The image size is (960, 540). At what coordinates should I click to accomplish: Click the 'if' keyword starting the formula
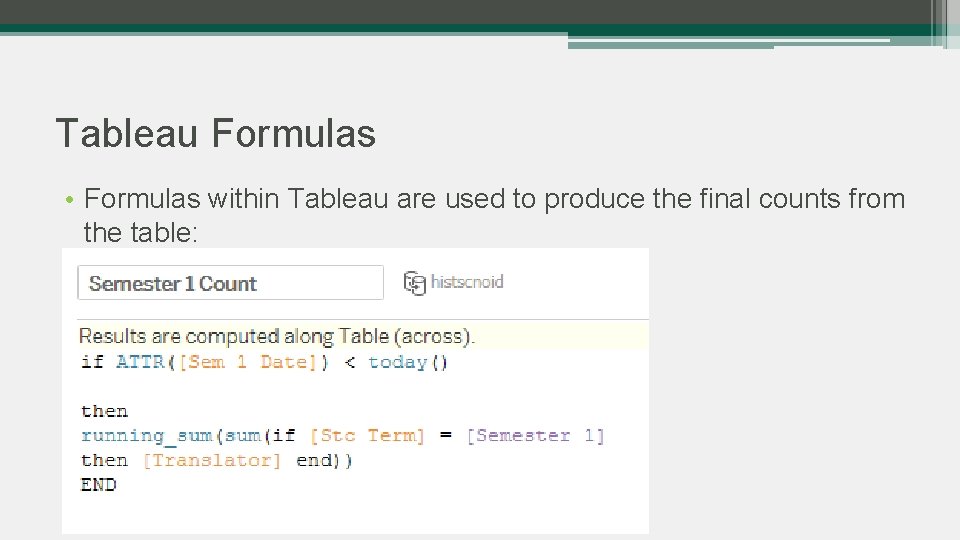point(92,362)
